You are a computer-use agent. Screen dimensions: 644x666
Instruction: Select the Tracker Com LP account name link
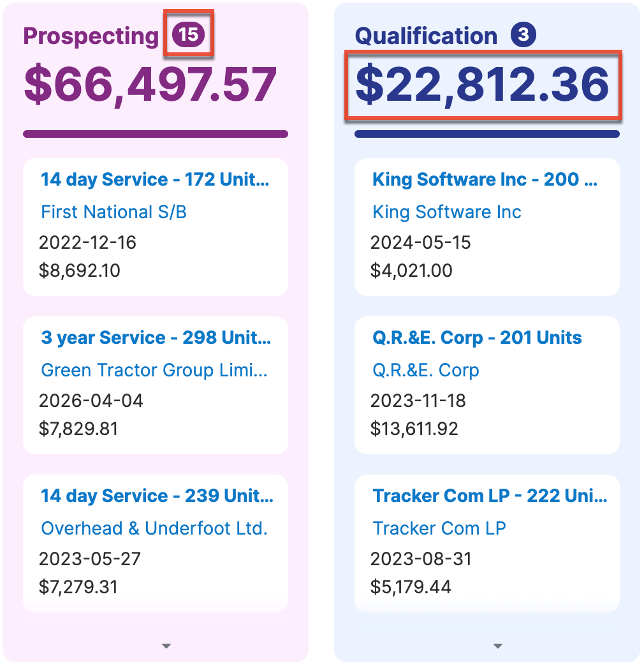(439, 528)
